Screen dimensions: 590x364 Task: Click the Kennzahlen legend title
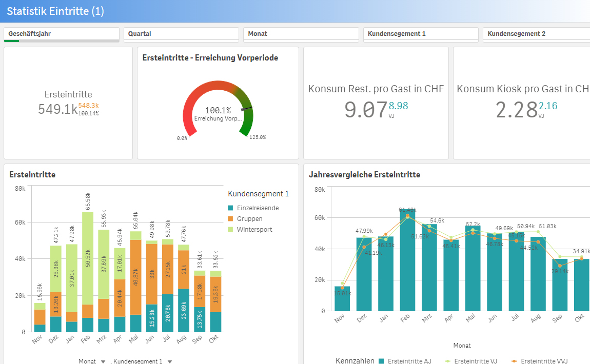[x=355, y=360]
